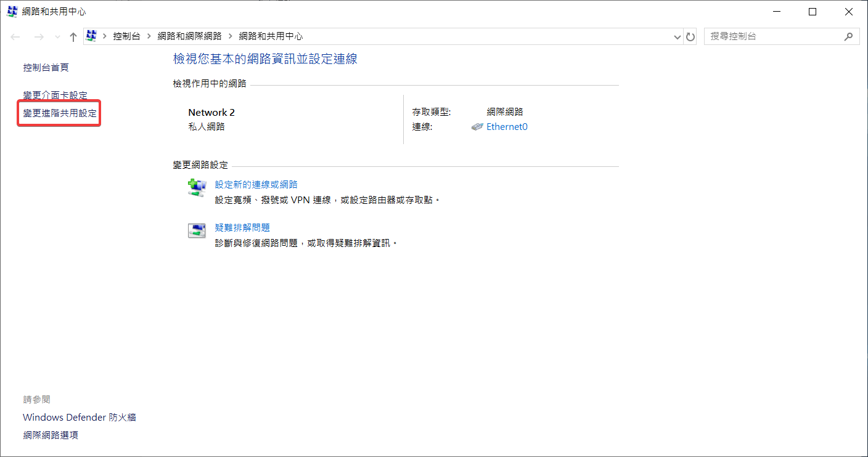Expand the address bar history dropdown
The image size is (868, 457).
coord(678,37)
